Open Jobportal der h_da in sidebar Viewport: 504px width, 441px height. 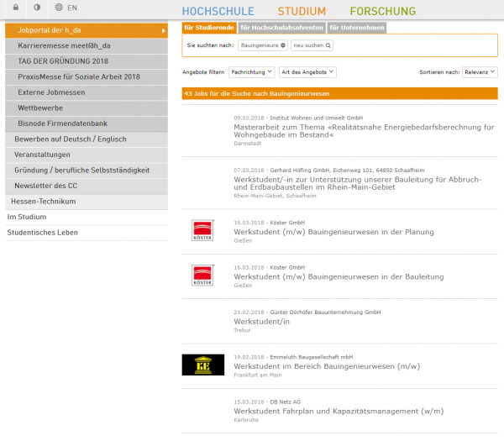[87, 30]
